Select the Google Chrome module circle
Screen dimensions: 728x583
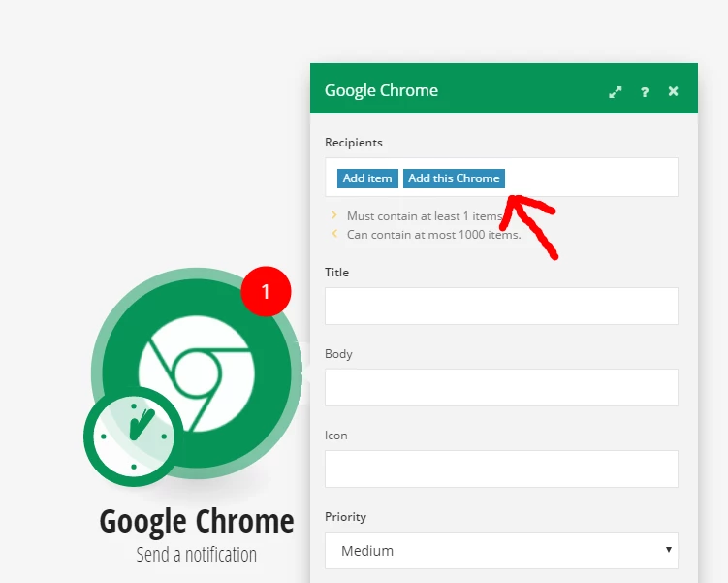click(x=197, y=373)
